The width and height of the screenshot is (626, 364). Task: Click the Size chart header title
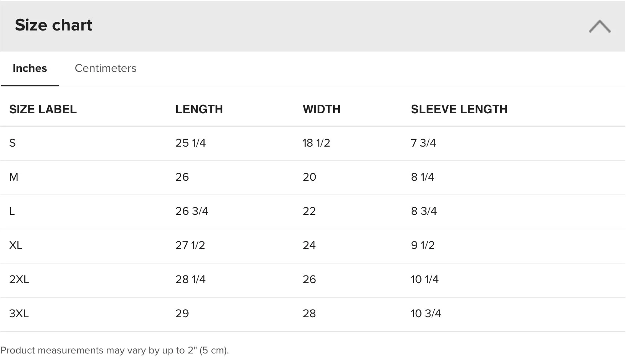pyautogui.click(x=53, y=25)
